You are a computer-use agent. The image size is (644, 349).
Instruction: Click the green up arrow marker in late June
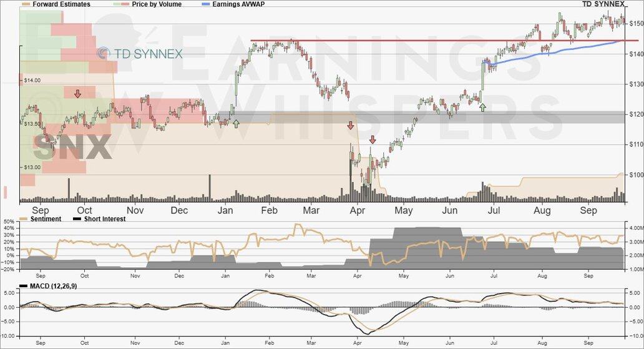[x=482, y=107]
